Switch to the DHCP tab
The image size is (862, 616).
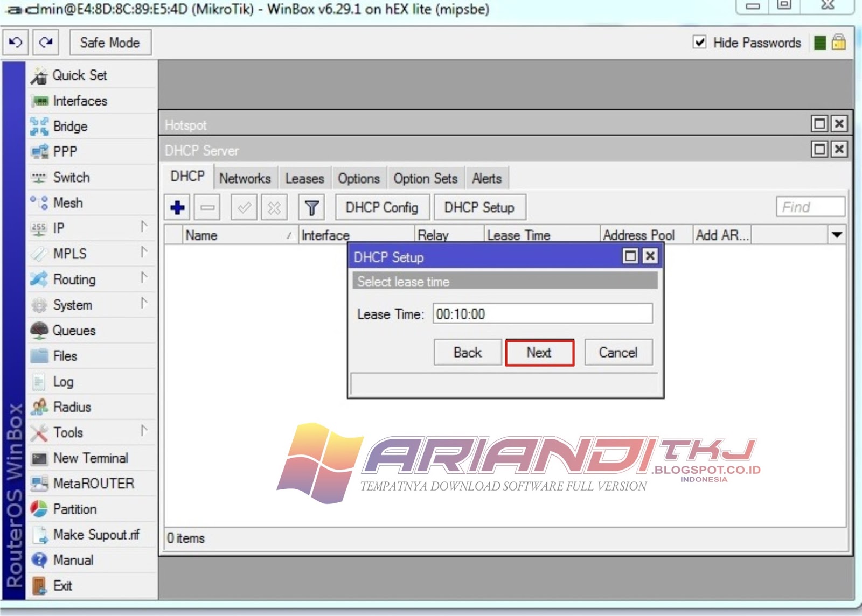pos(187,177)
